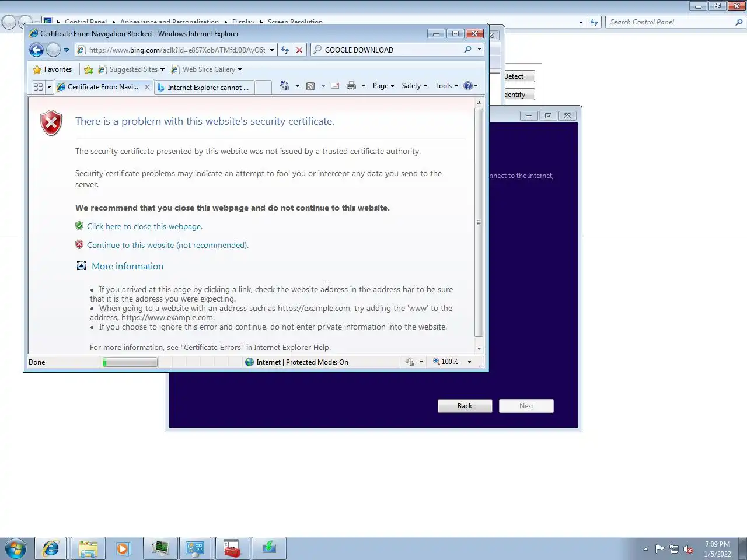747x560 pixels.
Task: Open Action Center flag in tray
Action: pyautogui.click(x=660, y=549)
